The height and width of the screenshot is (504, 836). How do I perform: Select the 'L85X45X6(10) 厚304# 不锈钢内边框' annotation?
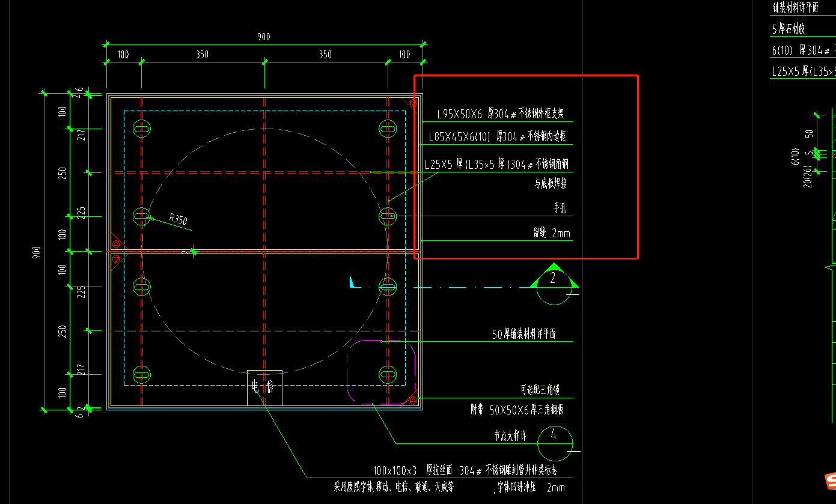tap(497, 137)
